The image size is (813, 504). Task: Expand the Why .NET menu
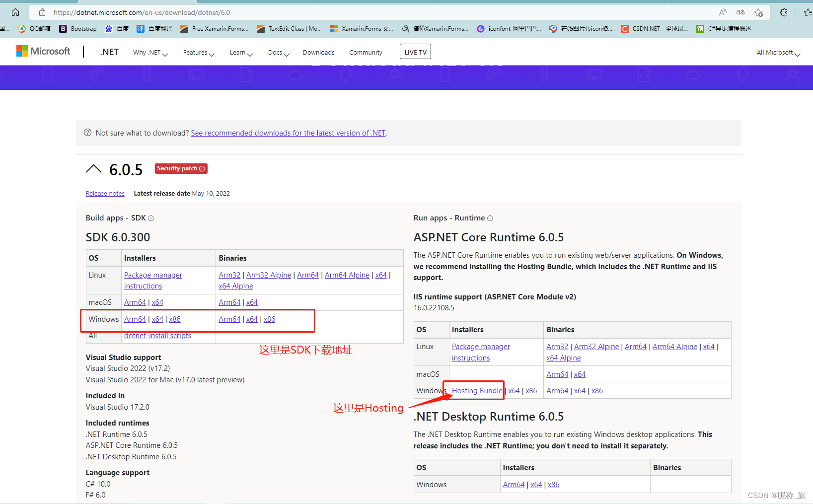pyautogui.click(x=150, y=53)
